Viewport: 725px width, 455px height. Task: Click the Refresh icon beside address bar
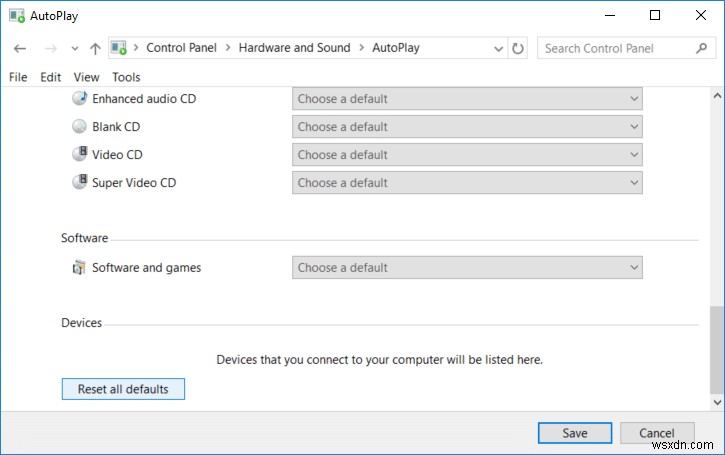(x=517, y=48)
